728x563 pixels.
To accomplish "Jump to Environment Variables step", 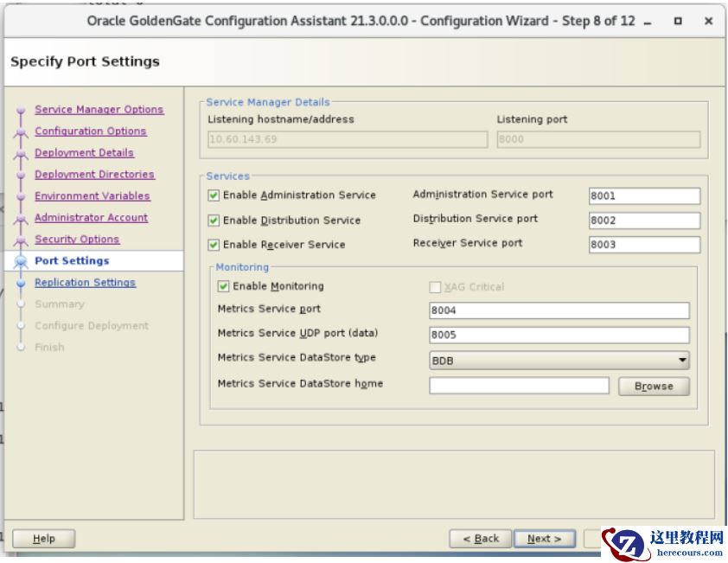I will point(92,196).
